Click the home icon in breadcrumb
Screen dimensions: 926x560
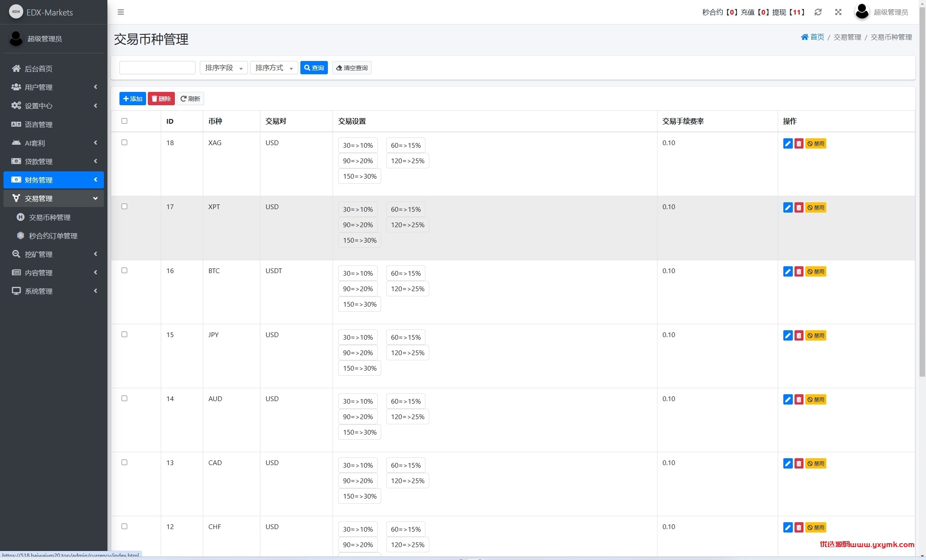point(805,37)
